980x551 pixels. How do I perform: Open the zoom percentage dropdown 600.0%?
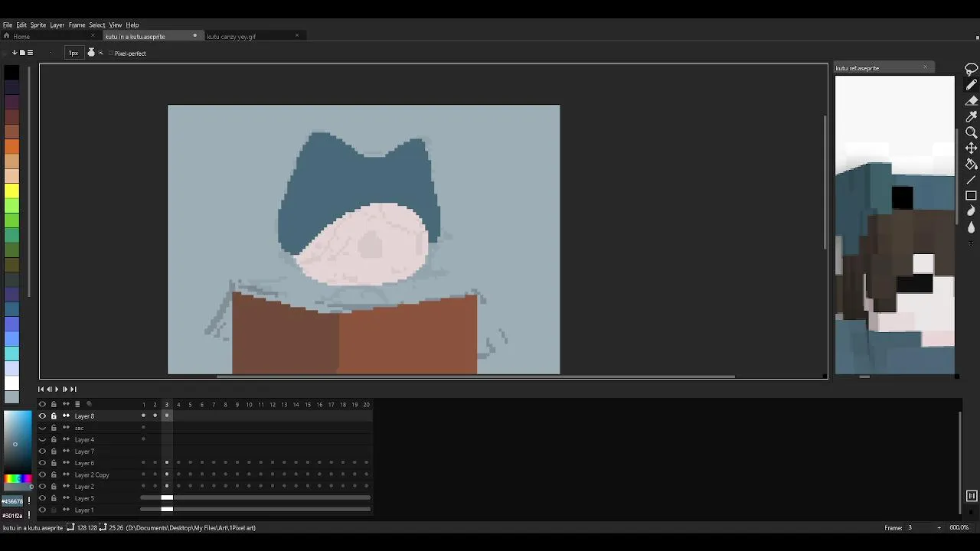tap(959, 527)
